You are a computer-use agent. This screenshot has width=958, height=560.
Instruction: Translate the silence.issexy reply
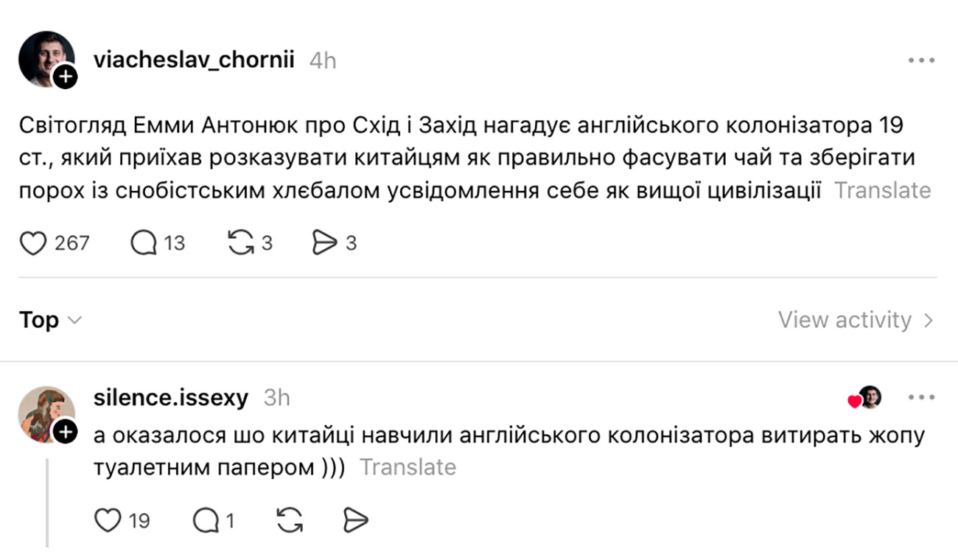(408, 468)
